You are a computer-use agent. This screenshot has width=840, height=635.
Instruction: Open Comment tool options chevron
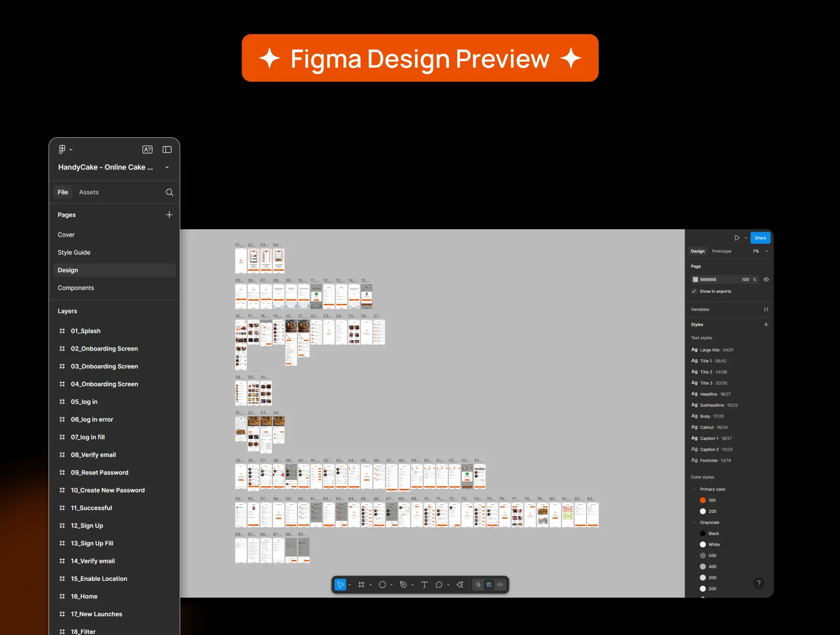pos(448,585)
